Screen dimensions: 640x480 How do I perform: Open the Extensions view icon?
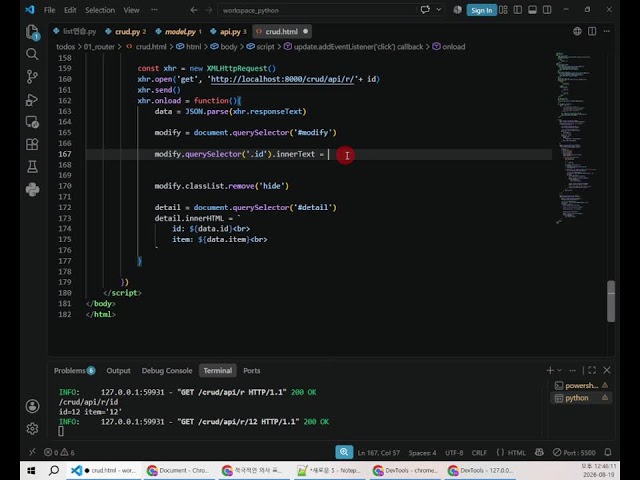click(x=32, y=144)
